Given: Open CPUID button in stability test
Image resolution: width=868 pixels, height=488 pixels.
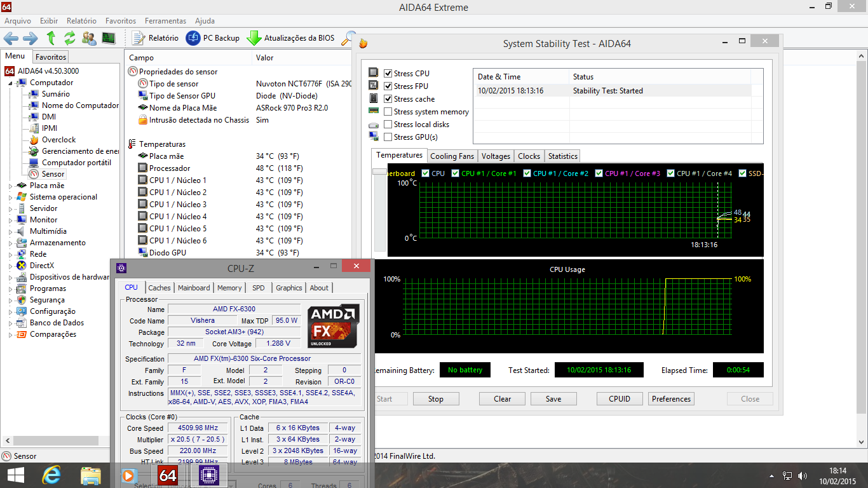Looking at the screenshot, I should [x=620, y=399].
